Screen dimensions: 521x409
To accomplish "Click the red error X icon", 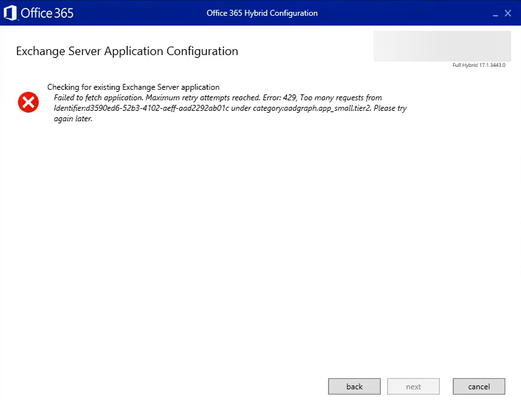I will [28, 102].
